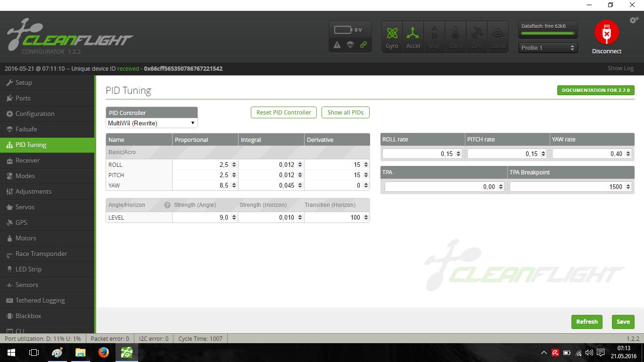Click Show Log link
The image size is (644, 362).
coord(620,68)
